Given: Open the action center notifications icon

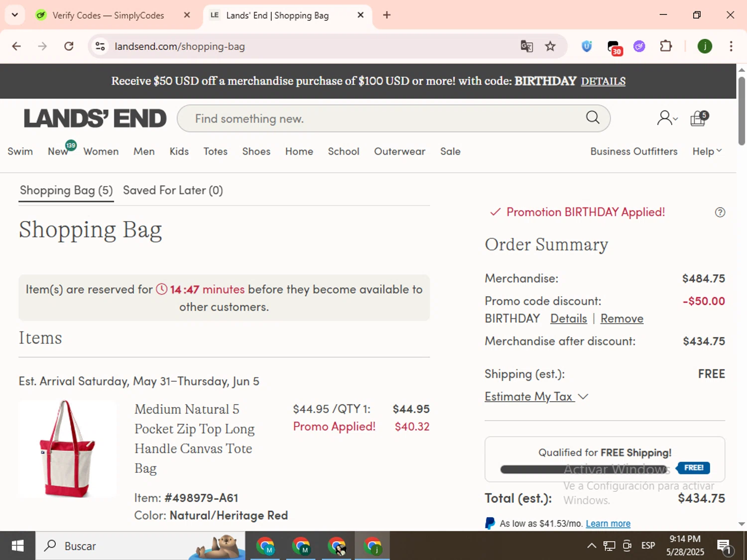Looking at the screenshot, I should pos(724,546).
